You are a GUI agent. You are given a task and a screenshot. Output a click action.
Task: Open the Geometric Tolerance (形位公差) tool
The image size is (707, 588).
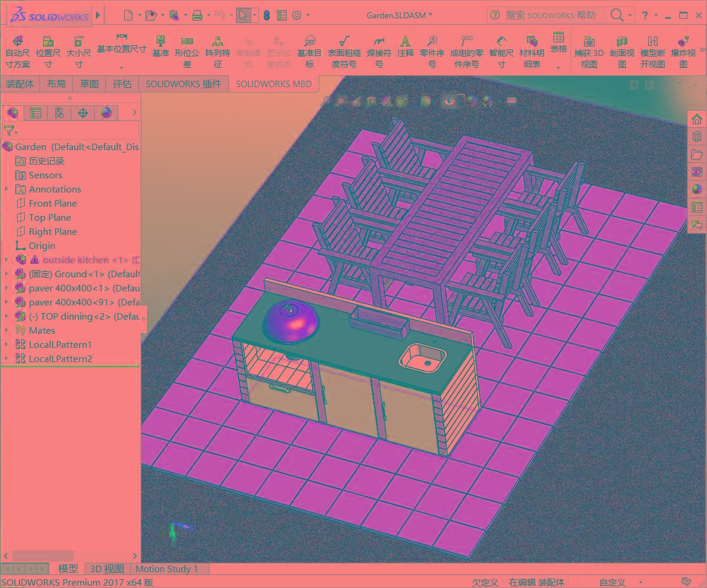(x=187, y=52)
